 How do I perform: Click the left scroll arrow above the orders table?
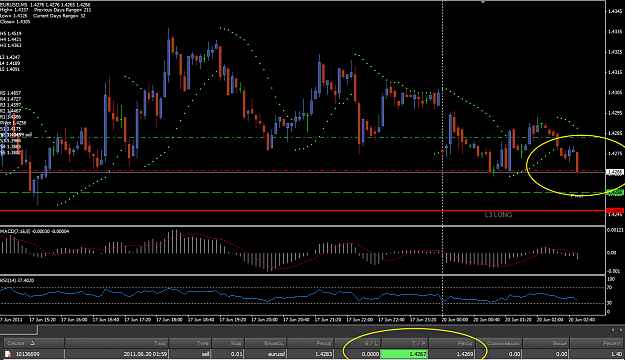pos(613,330)
